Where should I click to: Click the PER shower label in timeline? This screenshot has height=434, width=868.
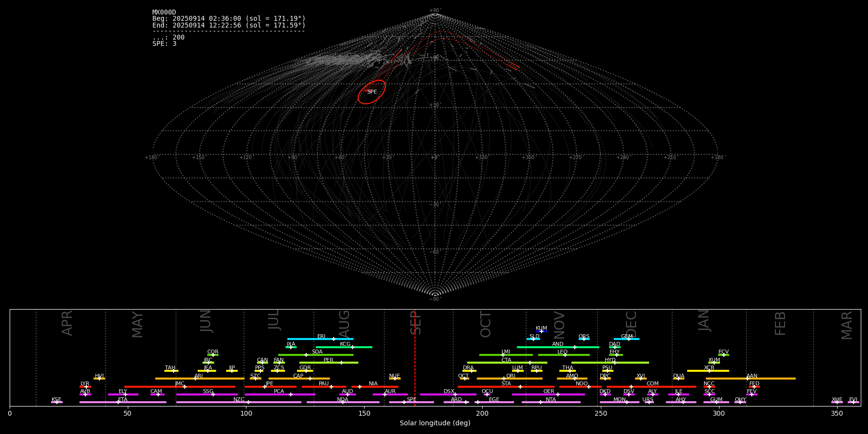(x=328, y=360)
